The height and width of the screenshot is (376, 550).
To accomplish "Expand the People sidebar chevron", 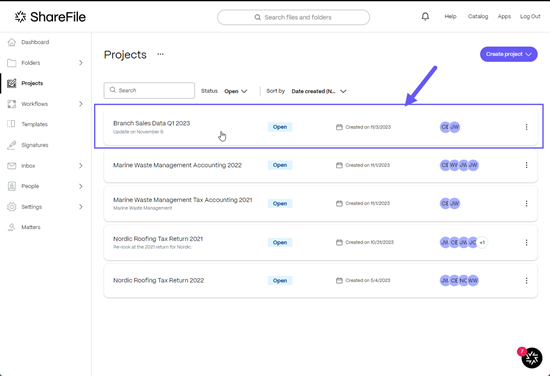I will point(81,186).
